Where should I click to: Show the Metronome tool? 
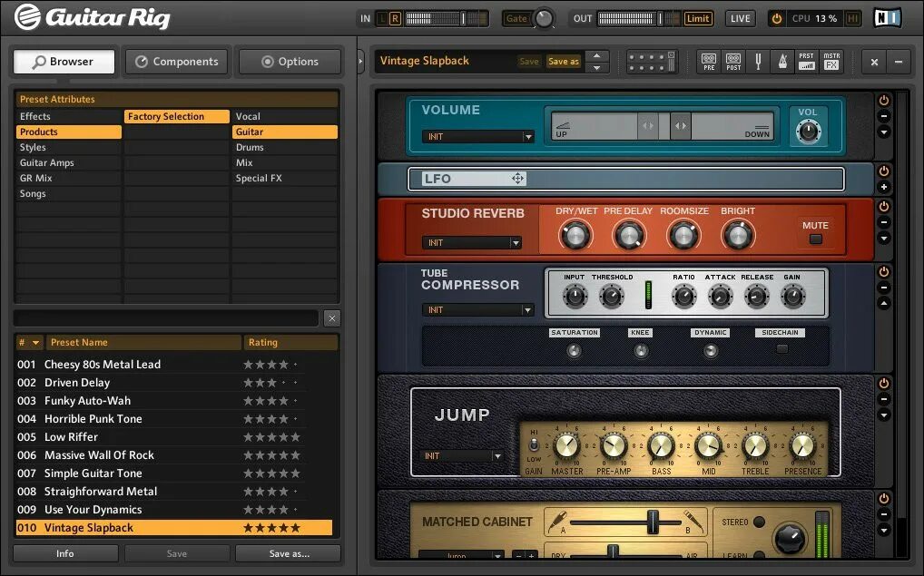tap(782, 62)
